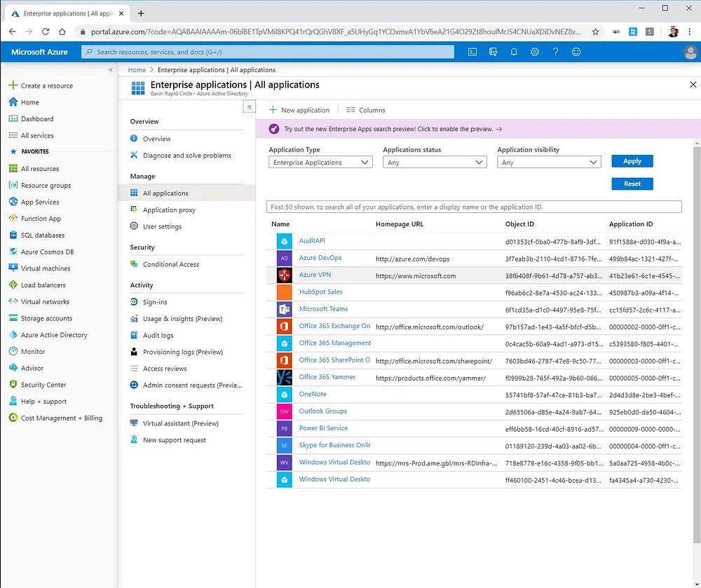Click the Office 365 SharePoint icon
701x588 pixels.
coord(285,360)
